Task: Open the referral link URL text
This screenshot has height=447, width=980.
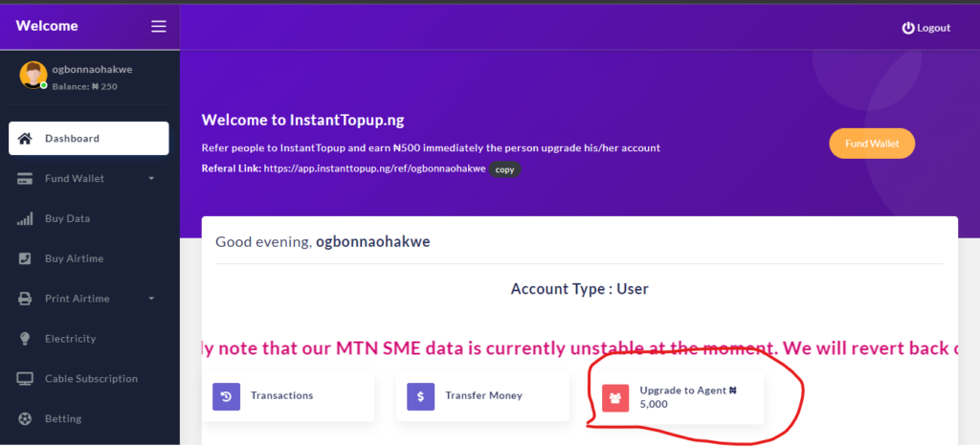Action: coord(374,168)
